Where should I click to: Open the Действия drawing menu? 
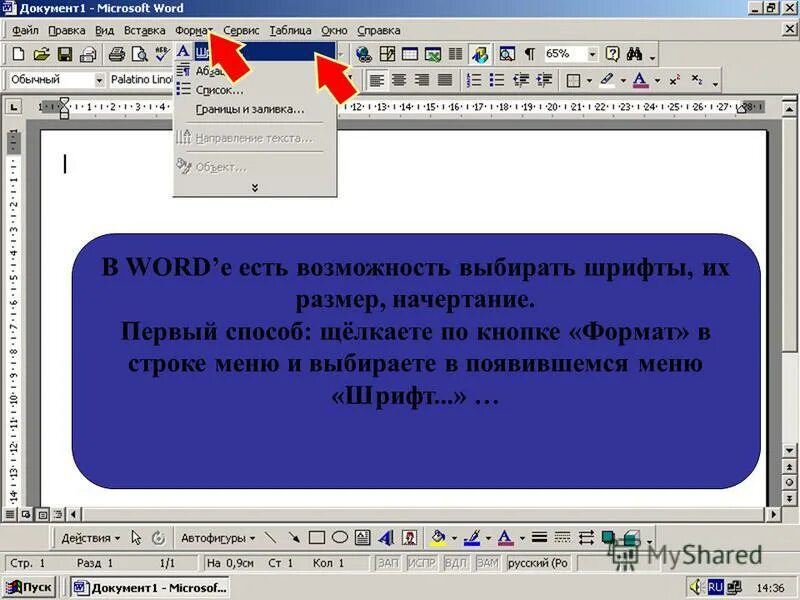pos(90,538)
